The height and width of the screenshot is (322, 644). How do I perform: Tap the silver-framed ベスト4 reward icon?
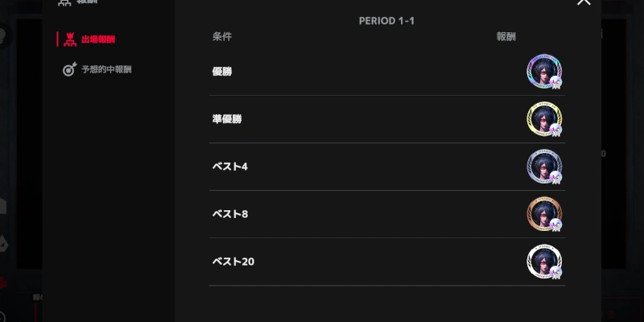tap(543, 167)
